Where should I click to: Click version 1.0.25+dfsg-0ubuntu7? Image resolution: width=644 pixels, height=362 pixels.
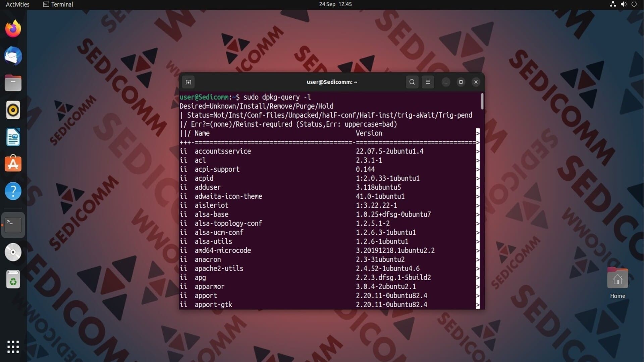[x=393, y=215]
